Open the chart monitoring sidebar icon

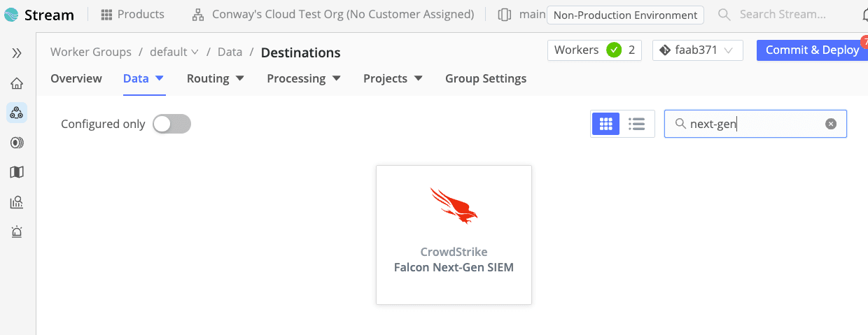[17, 203]
